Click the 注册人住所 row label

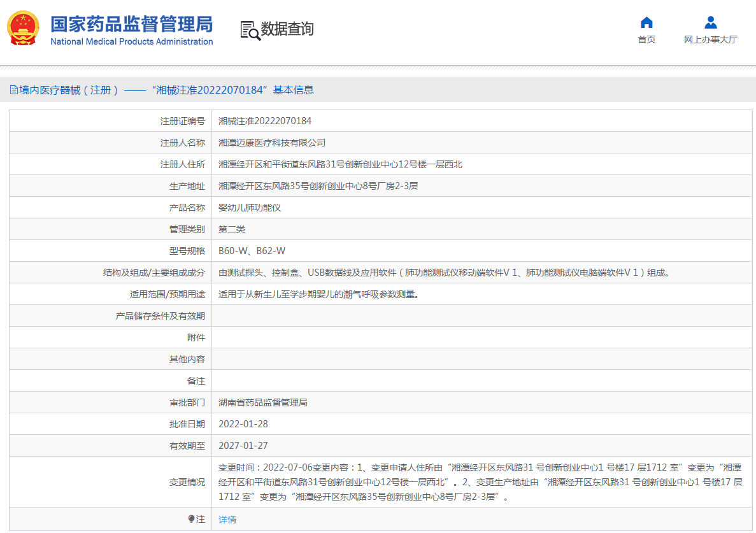coord(183,164)
